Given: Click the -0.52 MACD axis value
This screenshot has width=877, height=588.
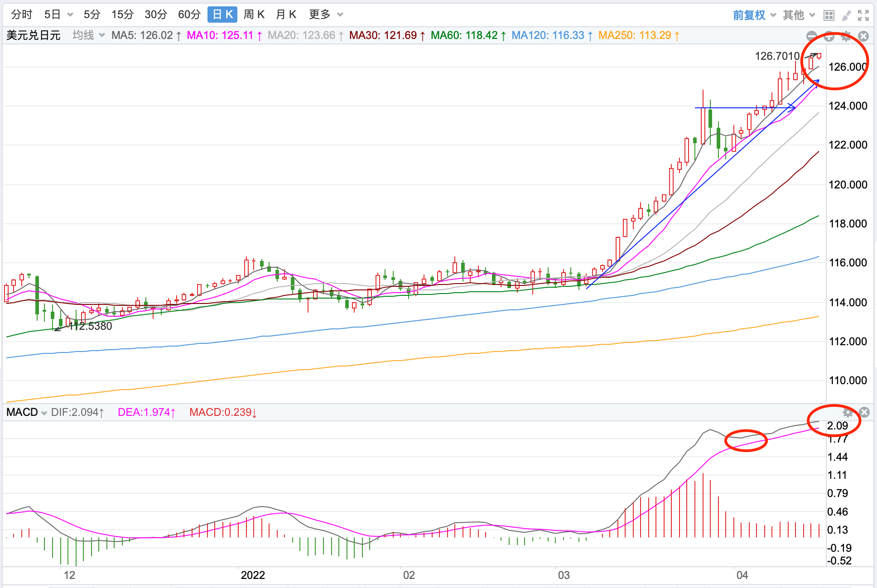Looking at the screenshot, I should (x=839, y=561).
